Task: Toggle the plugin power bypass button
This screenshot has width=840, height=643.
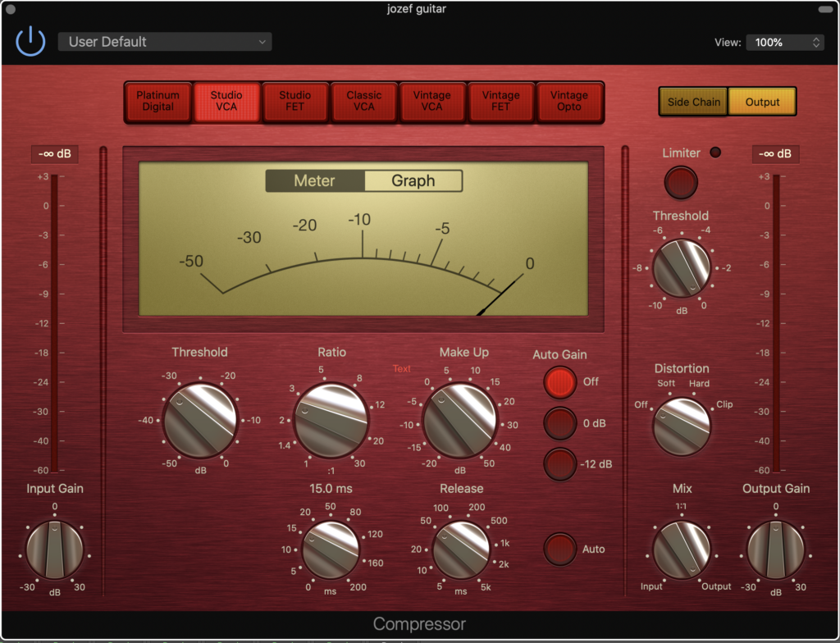Action: tap(30, 41)
